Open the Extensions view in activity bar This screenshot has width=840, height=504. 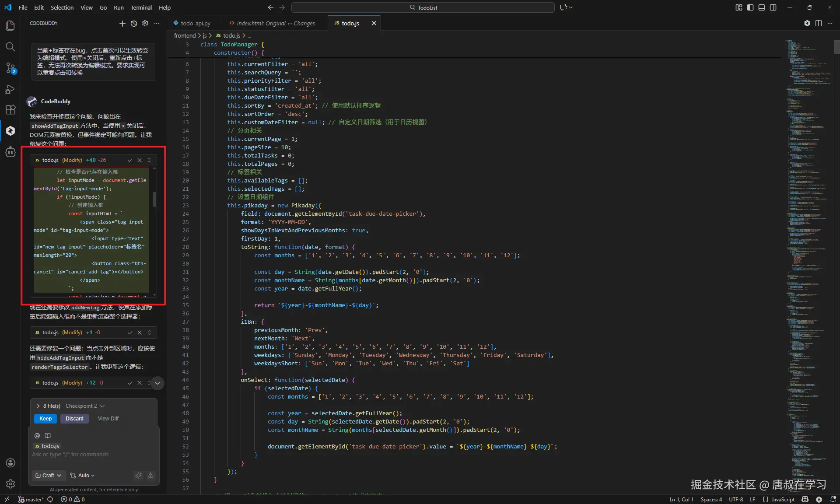tap(10, 109)
